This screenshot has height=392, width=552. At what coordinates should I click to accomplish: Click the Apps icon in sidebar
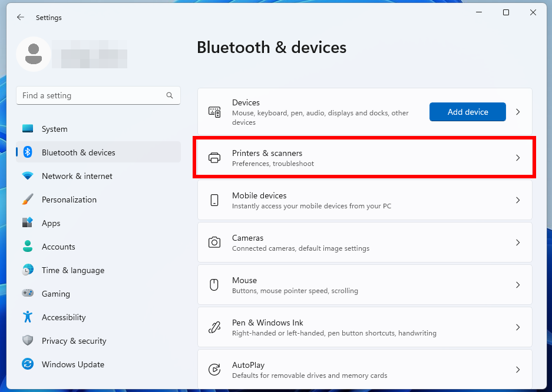[28, 222]
